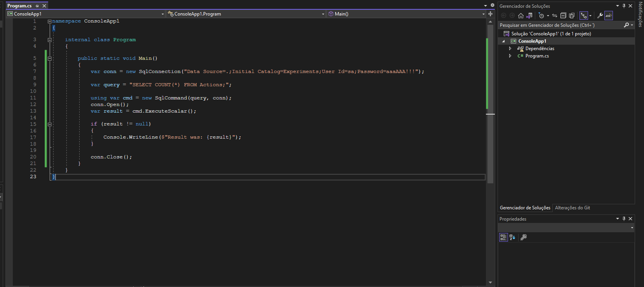Collapse all items in Solution Explorer
Viewport: 644px width, 287px height.
pos(563,16)
